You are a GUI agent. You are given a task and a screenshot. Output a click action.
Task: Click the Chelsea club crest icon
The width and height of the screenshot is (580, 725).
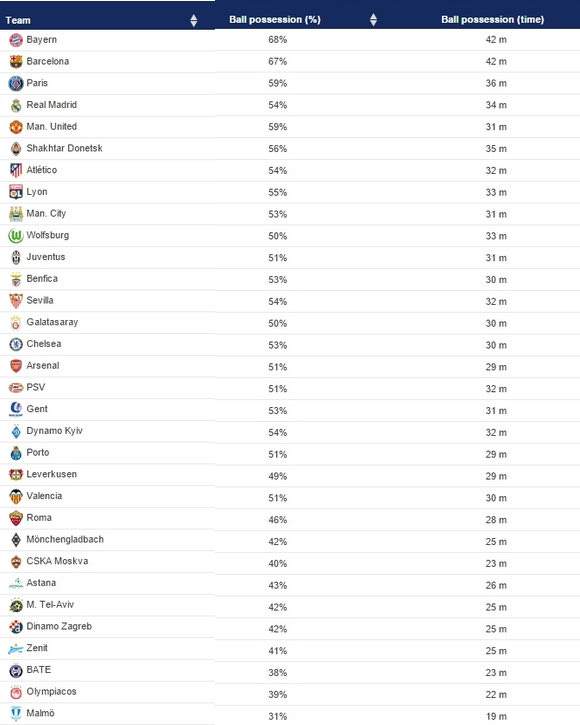point(16,344)
